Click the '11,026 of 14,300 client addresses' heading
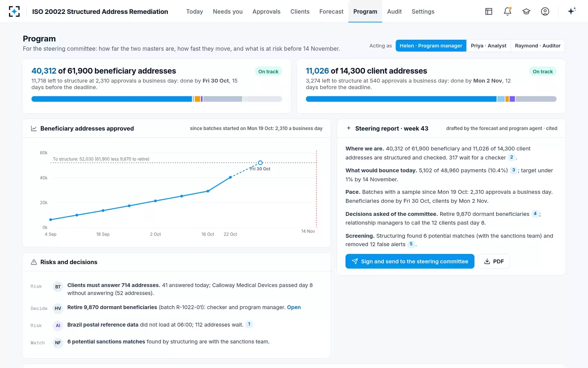 [x=366, y=71]
